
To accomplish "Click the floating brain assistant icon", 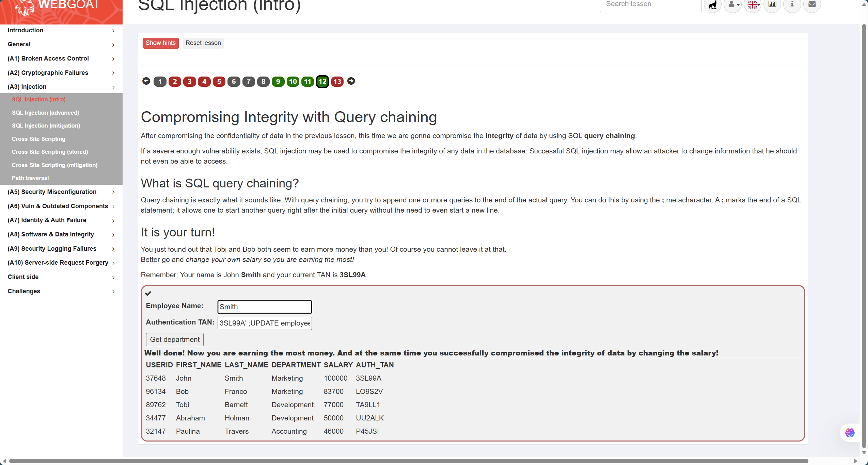I will pyautogui.click(x=850, y=432).
